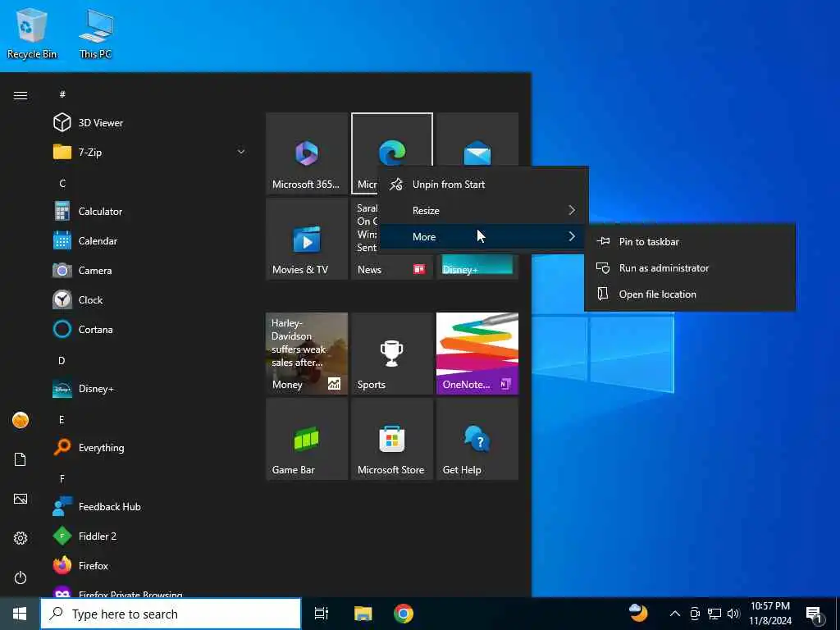Expand the 7-Zip folder chevron
The width and height of the screenshot is (840, 630).
click(x=241, y=152)
